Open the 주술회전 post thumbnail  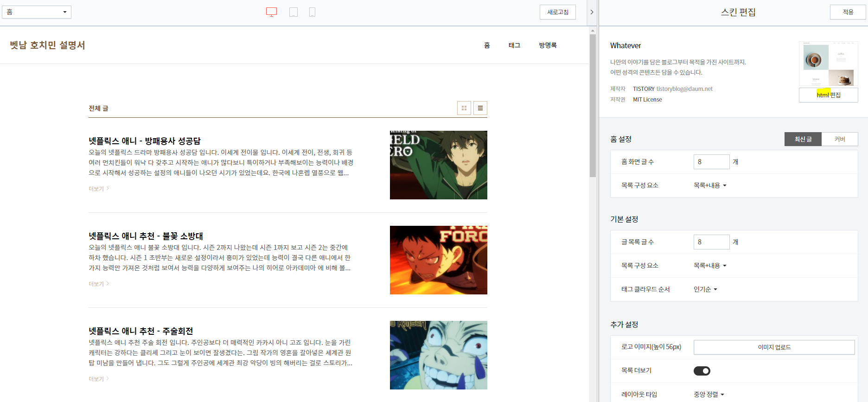439,355
